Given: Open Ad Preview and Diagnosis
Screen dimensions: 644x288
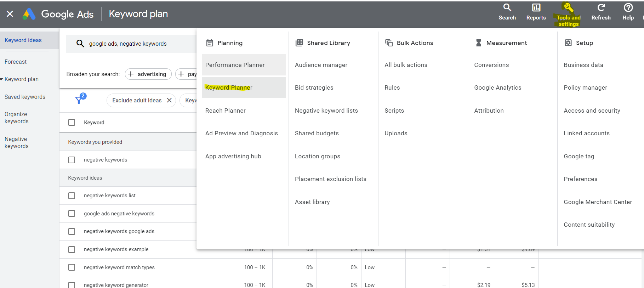Looking at the screenshot, I should point(241,133).
